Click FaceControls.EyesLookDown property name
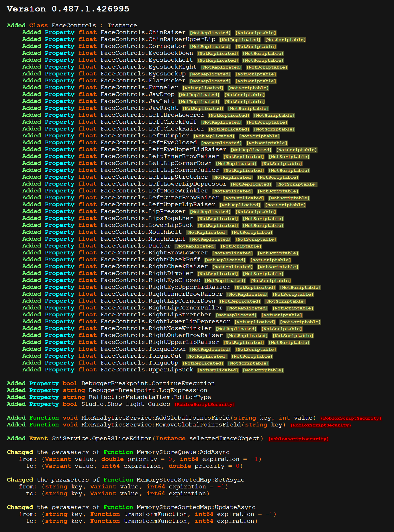The image size is (394, 532). (147, 53)
